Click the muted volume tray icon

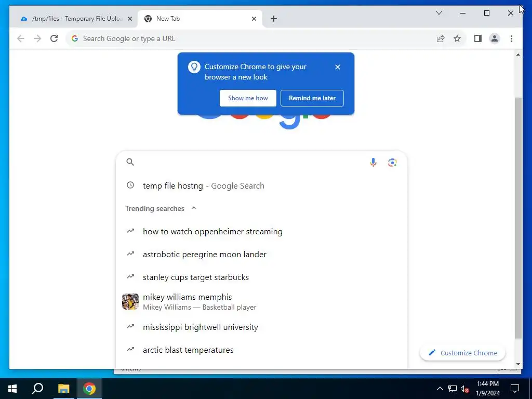click(x=465, y=389)
